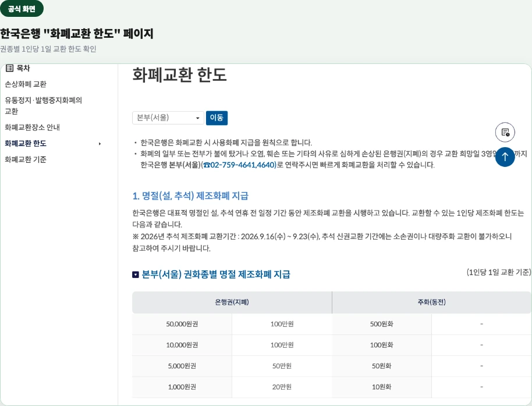Screen dimensions: 532x406
Task: Go to 화폐교환장소 안내 page
Action: tap(32, 127)
